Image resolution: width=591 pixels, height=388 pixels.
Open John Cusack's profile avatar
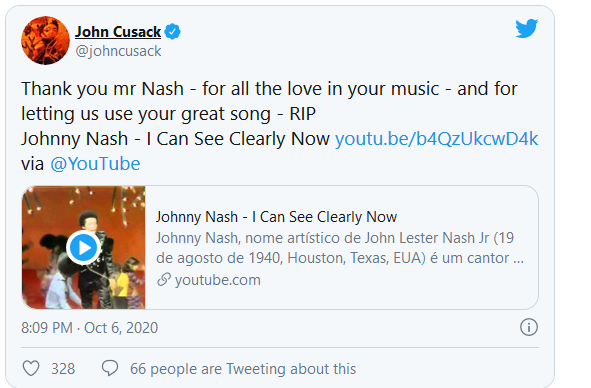click(x=45, y=40)
